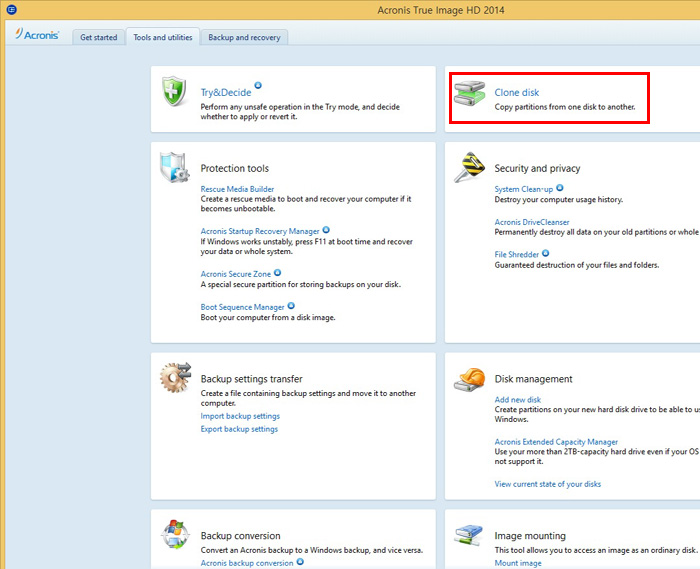Launch the Clone disk link
Screen dimensions: 700x569
[517, 92]
